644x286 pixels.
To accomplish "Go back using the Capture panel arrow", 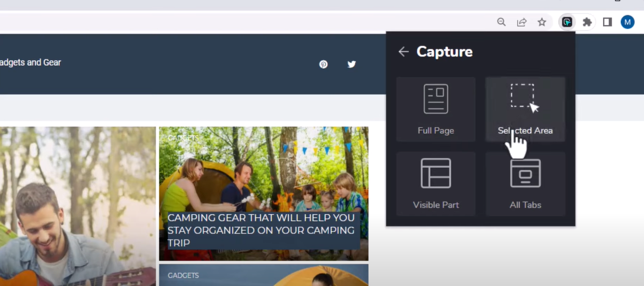I will 404,51.
